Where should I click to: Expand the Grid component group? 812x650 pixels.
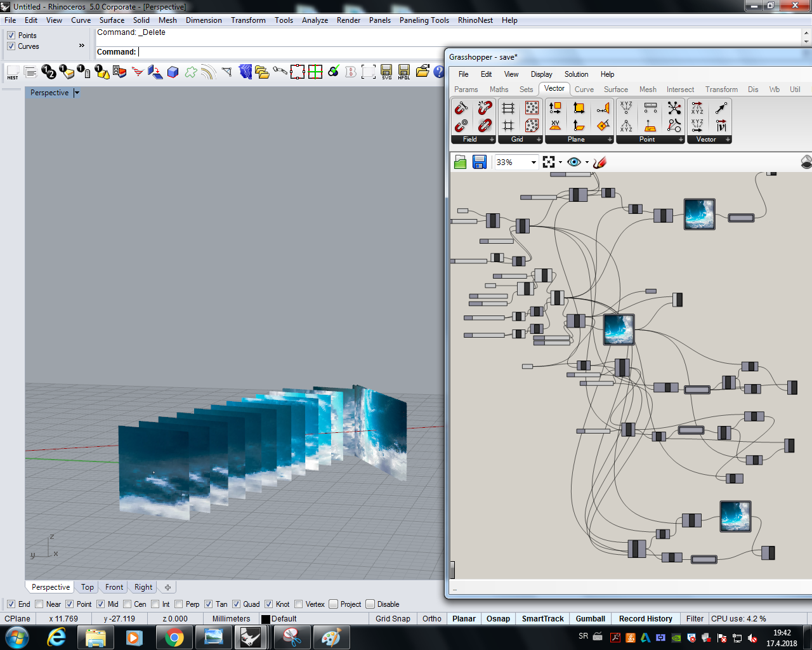tap(539, 140)
